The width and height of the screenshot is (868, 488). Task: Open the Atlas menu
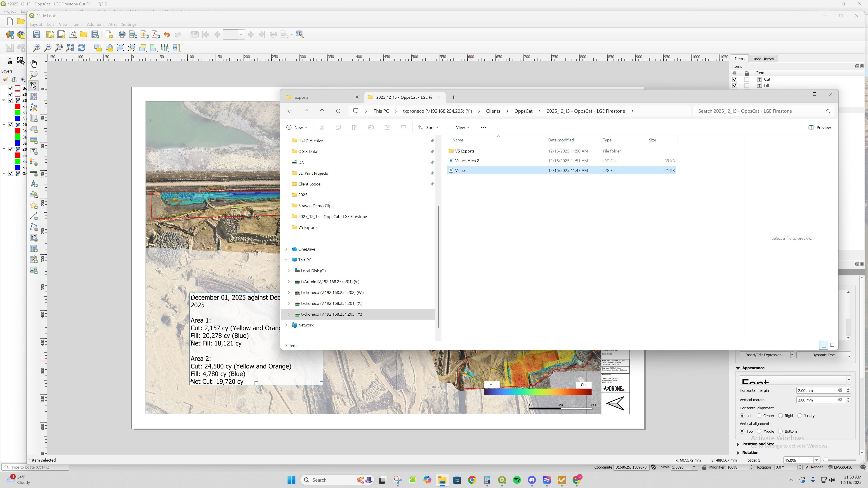pyautogui.click(x=113, y=24)
